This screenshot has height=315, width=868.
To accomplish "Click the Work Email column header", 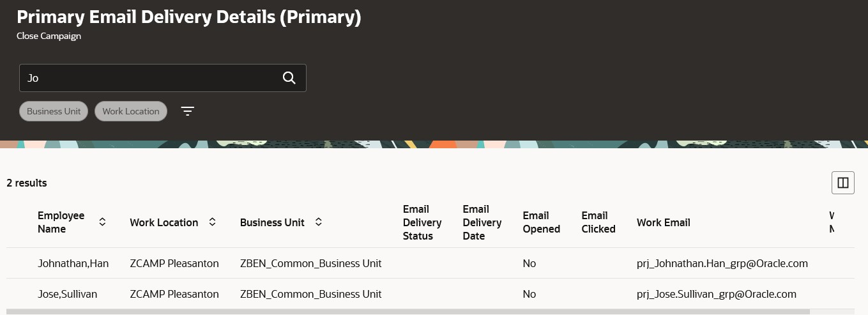I will tap(663, 222).
